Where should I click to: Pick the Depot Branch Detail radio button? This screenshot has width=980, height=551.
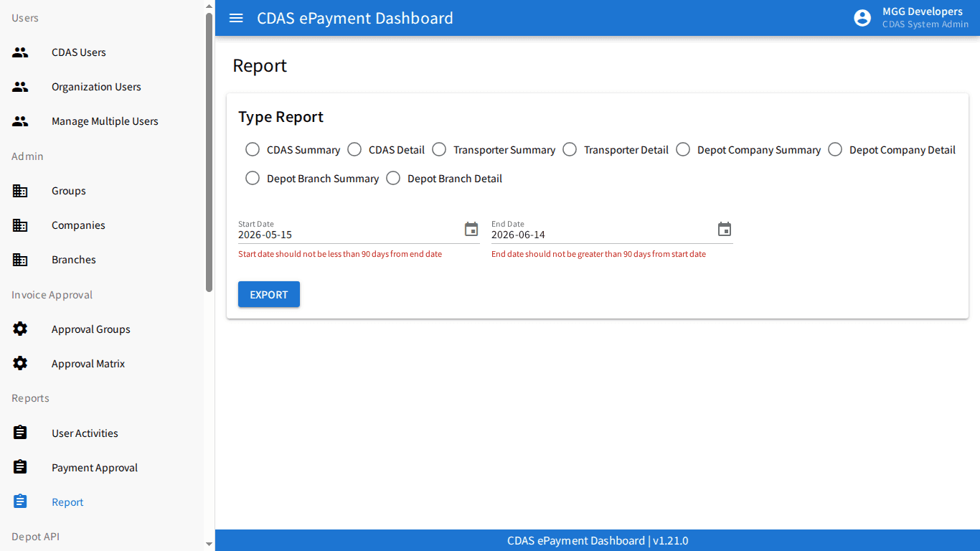click(x=393, y=178)
